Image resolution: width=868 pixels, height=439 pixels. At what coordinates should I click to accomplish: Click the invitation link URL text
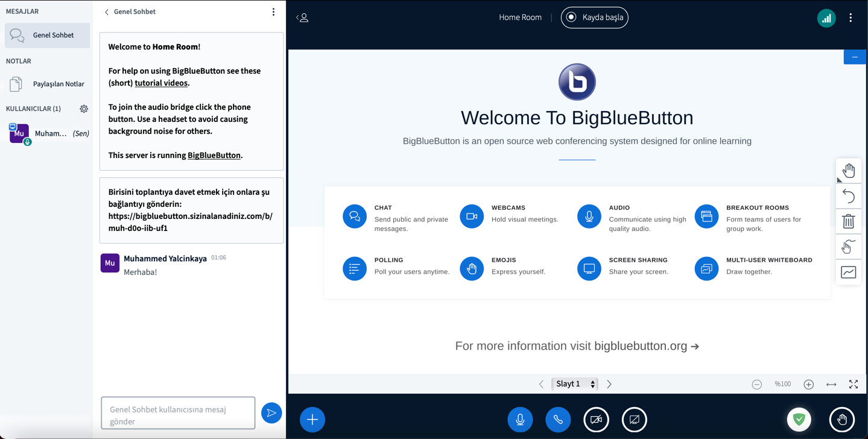tap(190, 222)
